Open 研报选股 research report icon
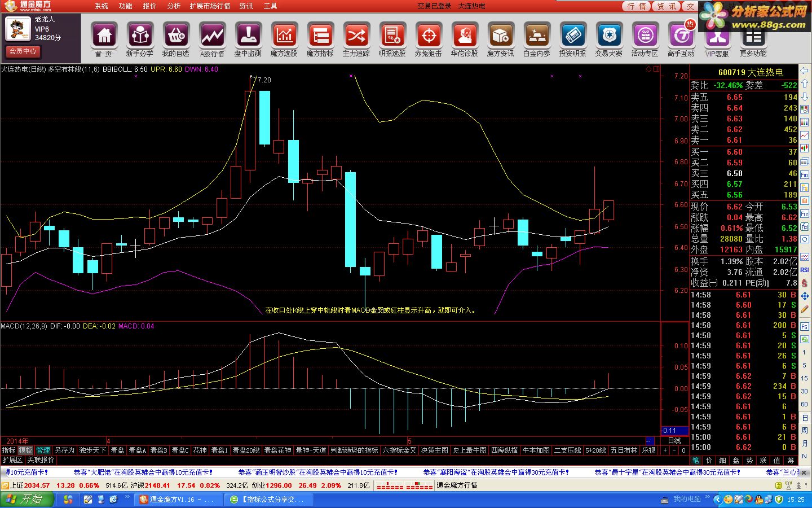The height and width of the screenshot is (508, 812). pyautogui.click(x=392, y=36)
